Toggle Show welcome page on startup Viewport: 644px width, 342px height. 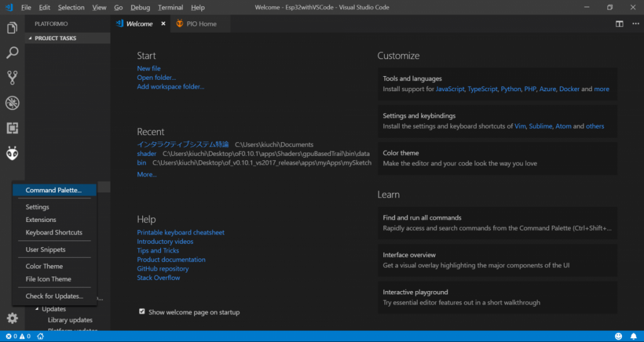pyautogui.click(x=142, y=312)
